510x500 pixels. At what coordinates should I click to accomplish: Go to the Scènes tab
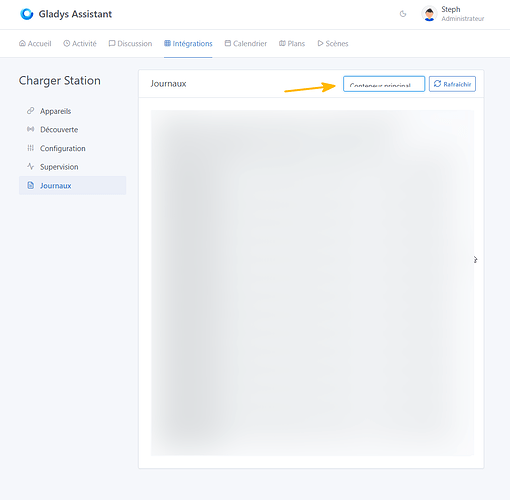pos(333,44)
